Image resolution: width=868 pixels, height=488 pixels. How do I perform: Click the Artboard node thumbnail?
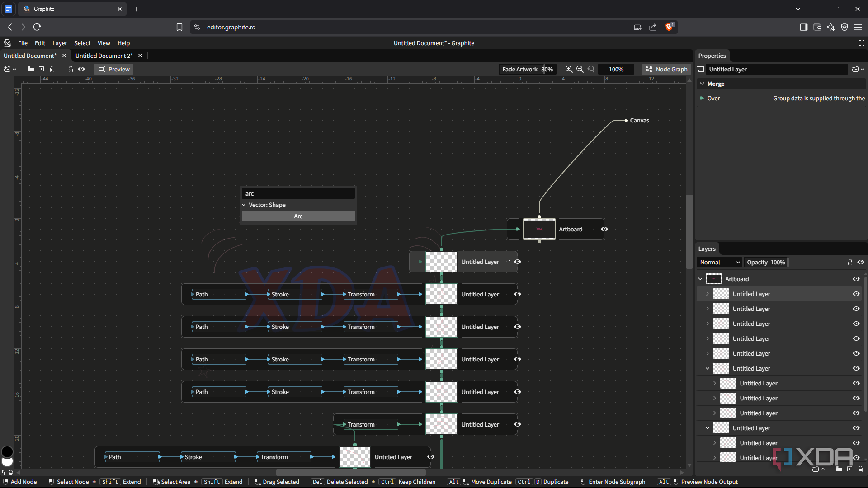click(x=539, y=229)
